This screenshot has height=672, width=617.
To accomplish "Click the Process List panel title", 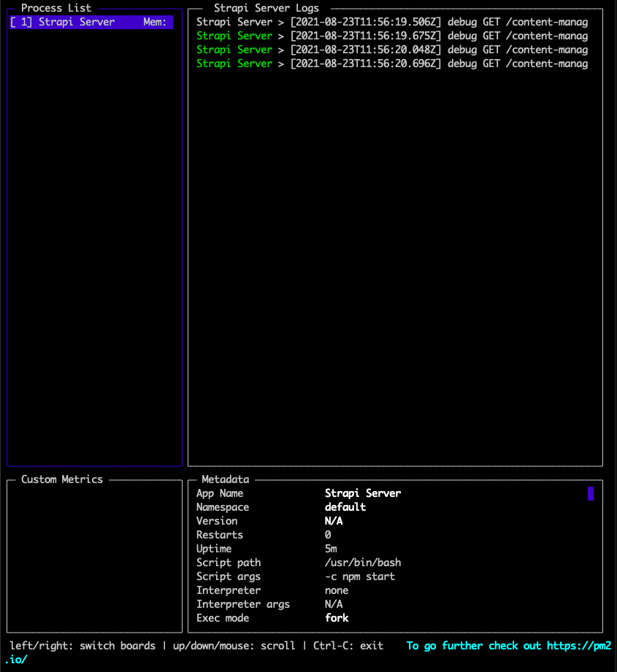I will point(56,8).
